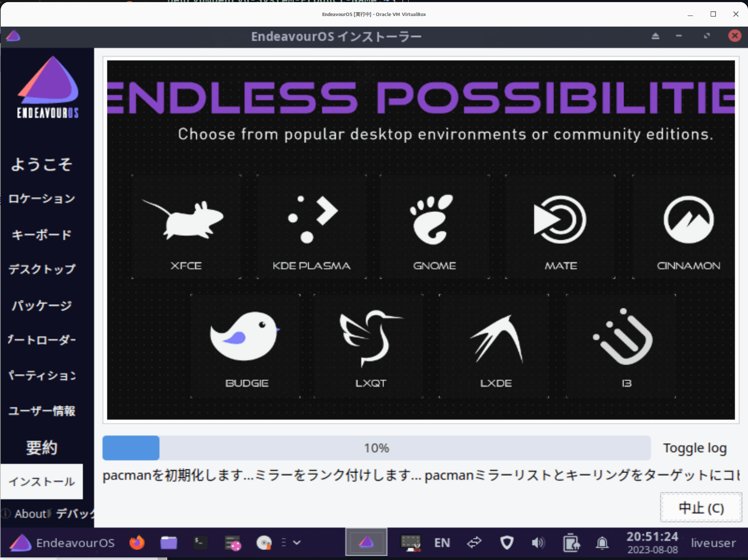748x560 pixels.
Task: Select the パッケージ step in sidebar
Action: coord(42,305)
